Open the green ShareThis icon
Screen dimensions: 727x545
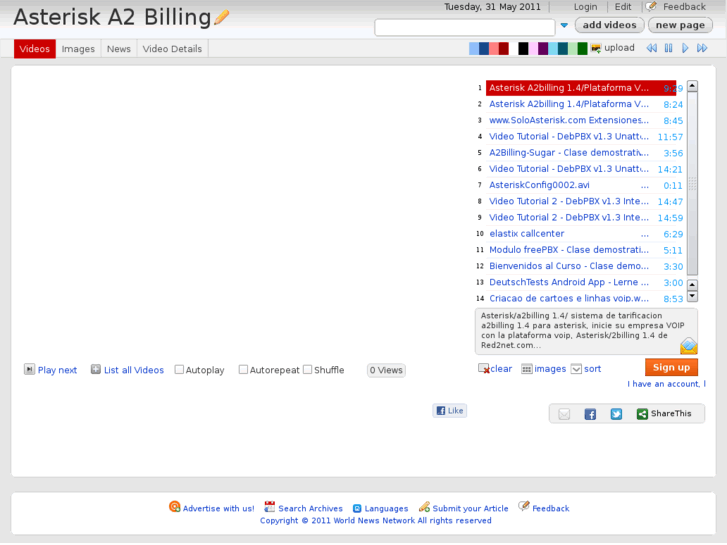642,414
